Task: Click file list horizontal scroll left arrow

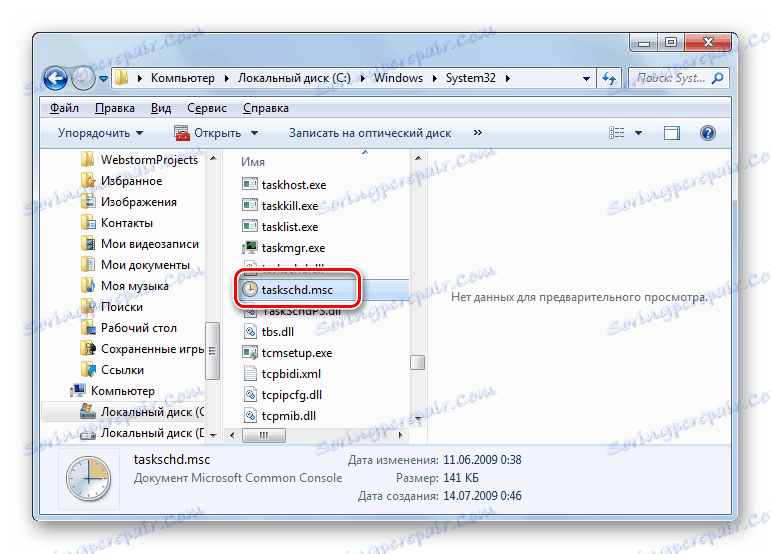Action: click(232, 435)
